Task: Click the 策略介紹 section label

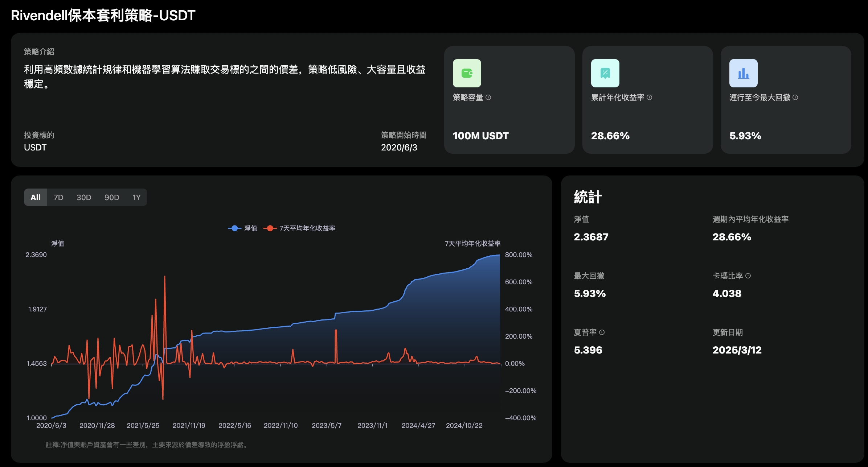Action: click(x=39, y=52)
